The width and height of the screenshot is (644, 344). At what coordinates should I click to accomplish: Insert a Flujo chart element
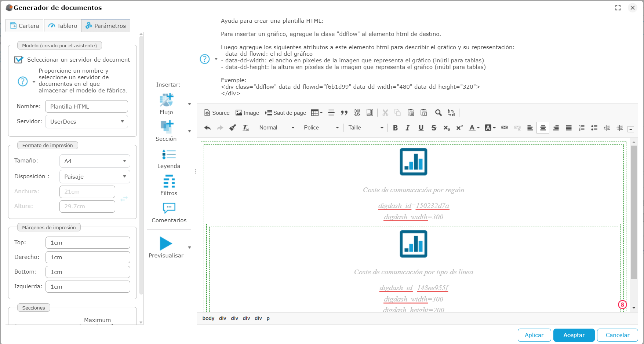[167, 104]
